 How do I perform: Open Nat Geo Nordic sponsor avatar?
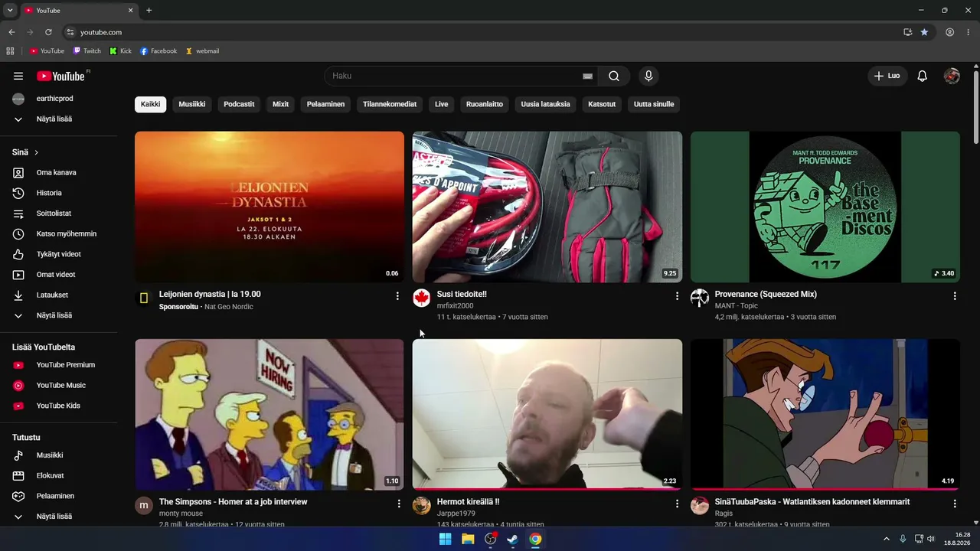pos(144,298)
